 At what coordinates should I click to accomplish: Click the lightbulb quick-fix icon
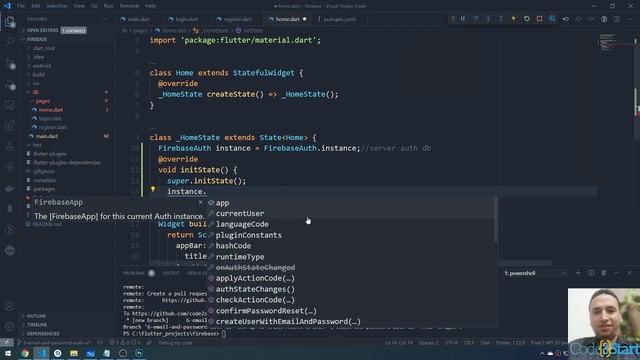coord(153,189)
